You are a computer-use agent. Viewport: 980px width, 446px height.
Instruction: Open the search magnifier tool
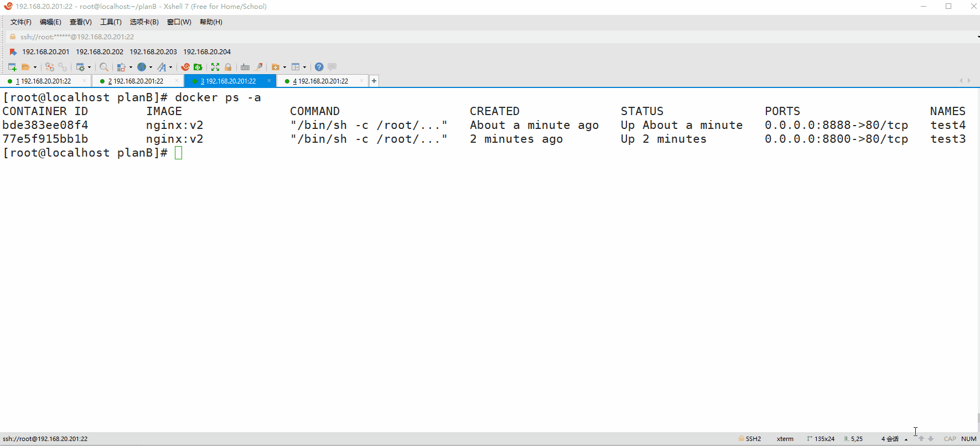(x=103, y=67)
